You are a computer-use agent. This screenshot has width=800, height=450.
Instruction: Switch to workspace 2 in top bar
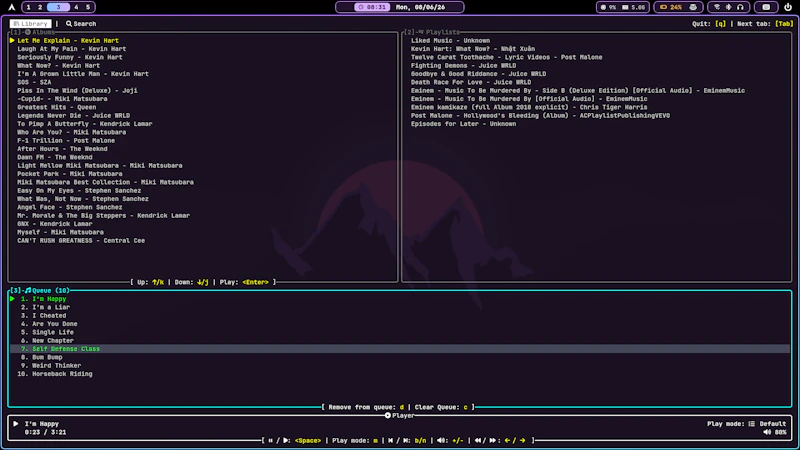(x=40, y=7)
